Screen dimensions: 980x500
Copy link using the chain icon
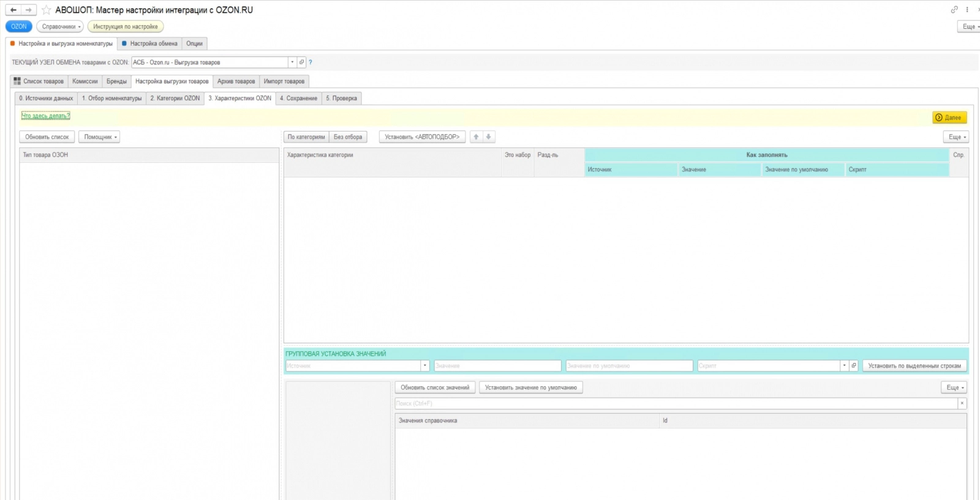(954, 9)
